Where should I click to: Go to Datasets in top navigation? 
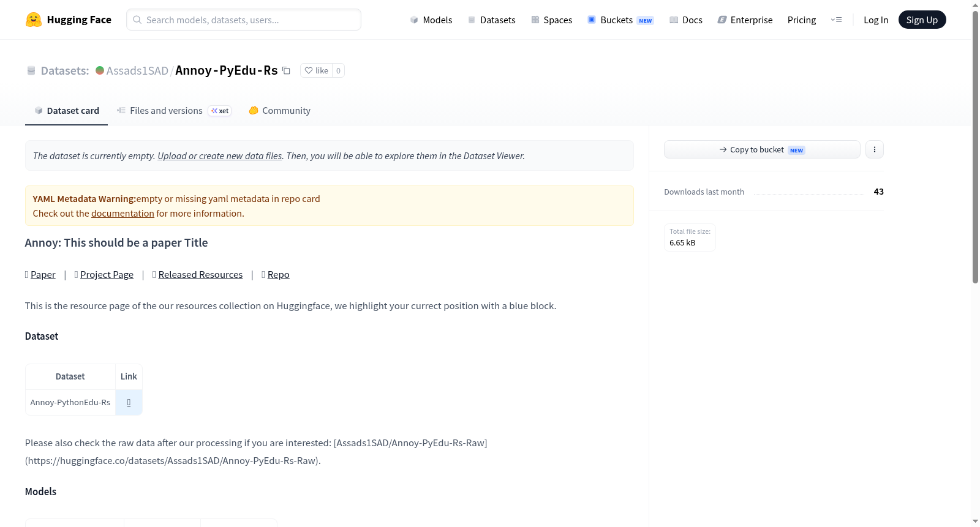point(492,20)
